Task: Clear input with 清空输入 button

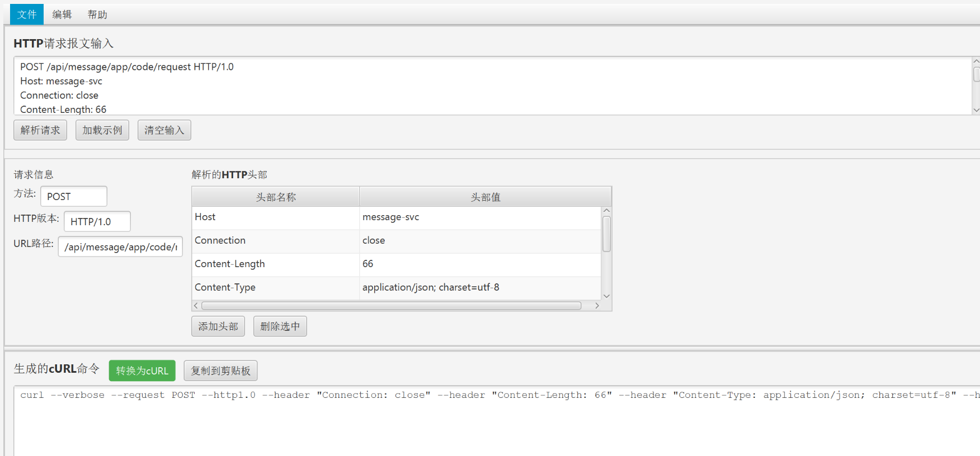Action: (x=164, y=130)
